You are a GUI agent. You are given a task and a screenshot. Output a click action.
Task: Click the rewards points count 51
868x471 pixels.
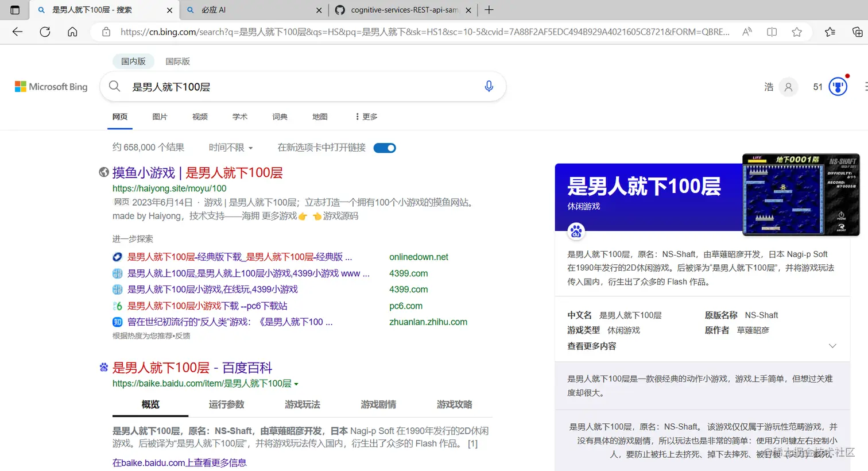click(x=818, y=87)
